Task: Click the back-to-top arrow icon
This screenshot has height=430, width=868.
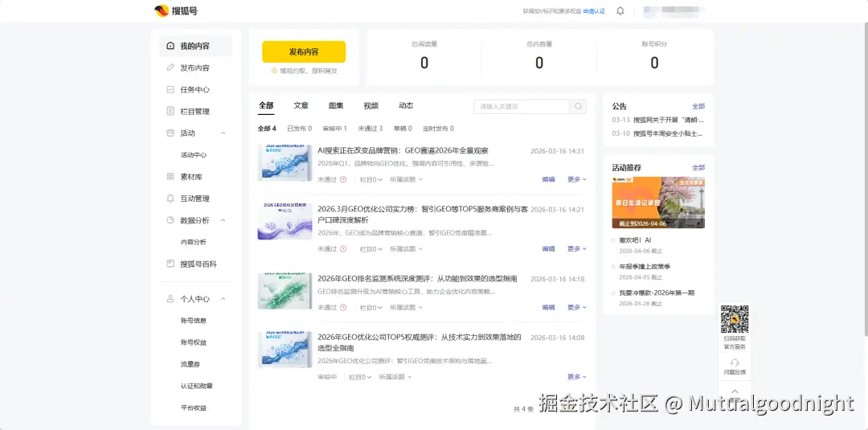Action: [x=735, y=391]
